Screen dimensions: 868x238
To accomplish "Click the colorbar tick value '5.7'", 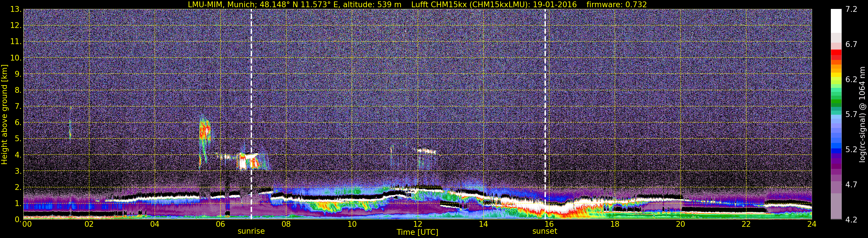I will pos(851,114).
